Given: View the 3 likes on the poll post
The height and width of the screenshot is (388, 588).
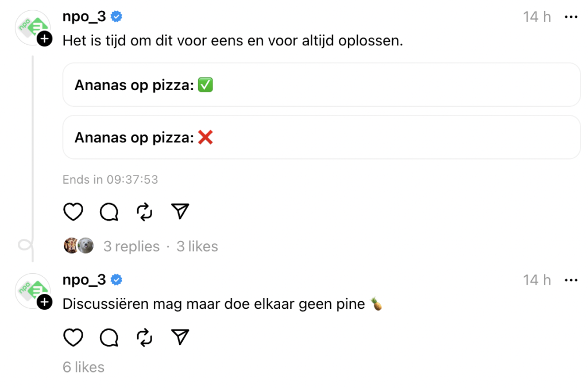Looking at the screenshot, I should (197, 246).
